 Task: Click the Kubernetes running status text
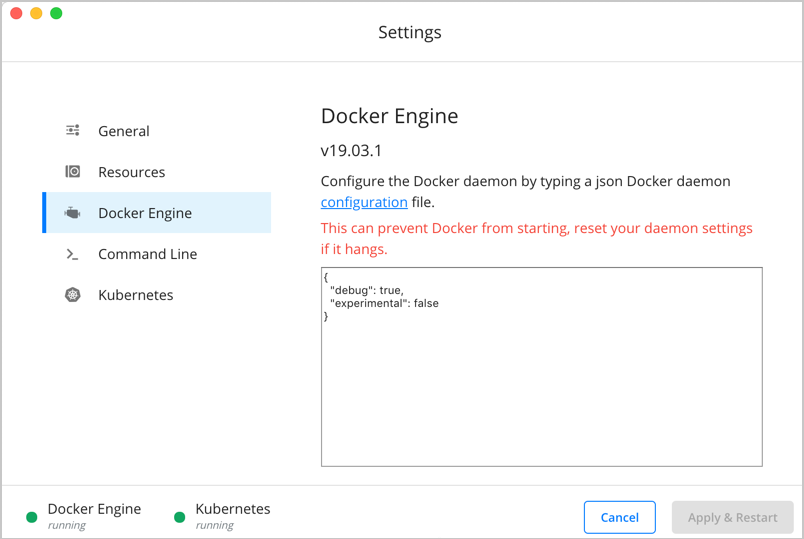click(x=215, y=525)
